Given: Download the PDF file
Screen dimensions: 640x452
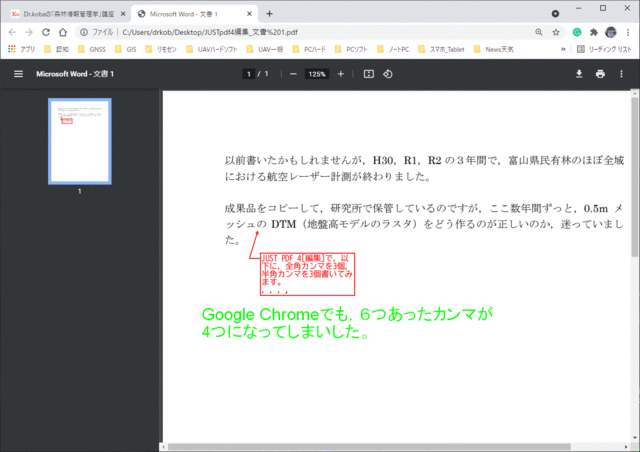Looking at the screenshot, I should point(579,74).
